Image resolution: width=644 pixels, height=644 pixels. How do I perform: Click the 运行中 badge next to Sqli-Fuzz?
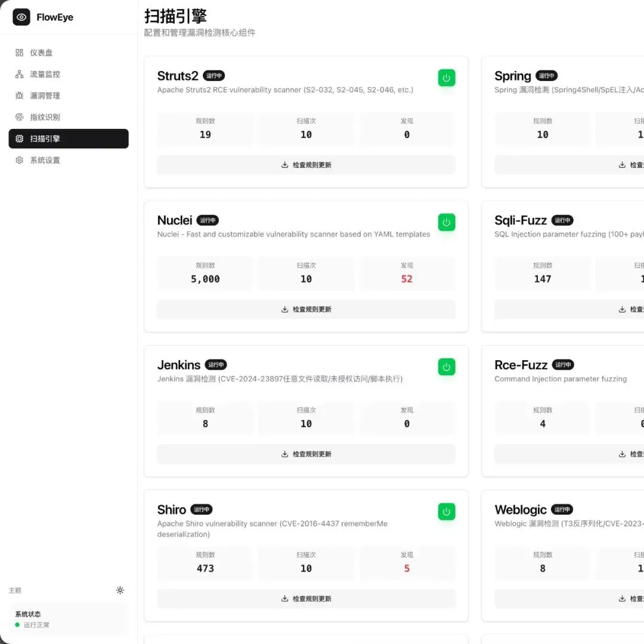point(562,220)
